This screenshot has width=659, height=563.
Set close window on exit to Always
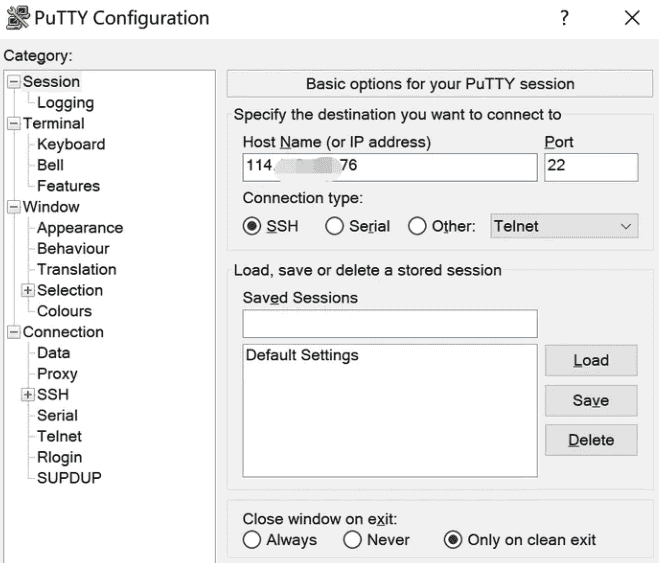coord(252,540)
